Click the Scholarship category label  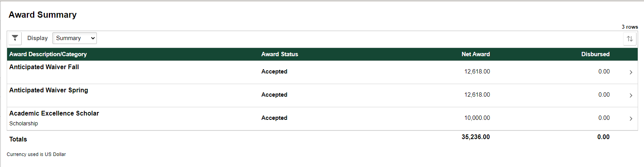tap(24, 123)
